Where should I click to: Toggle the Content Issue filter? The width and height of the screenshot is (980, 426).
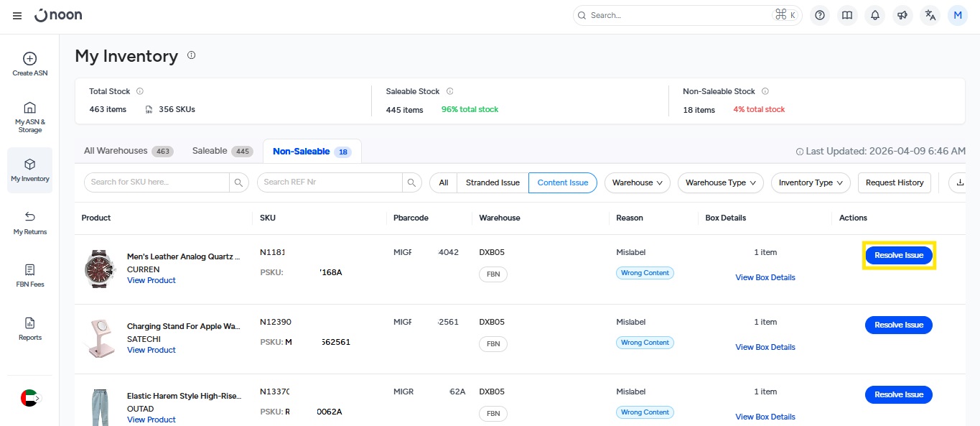click(562, 182)
